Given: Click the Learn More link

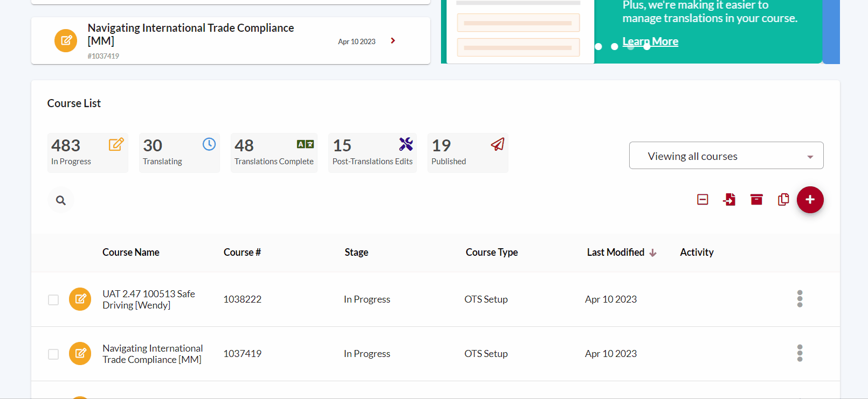Looking at the screenshot, I should pyautogui.click(x=650, y=41).
